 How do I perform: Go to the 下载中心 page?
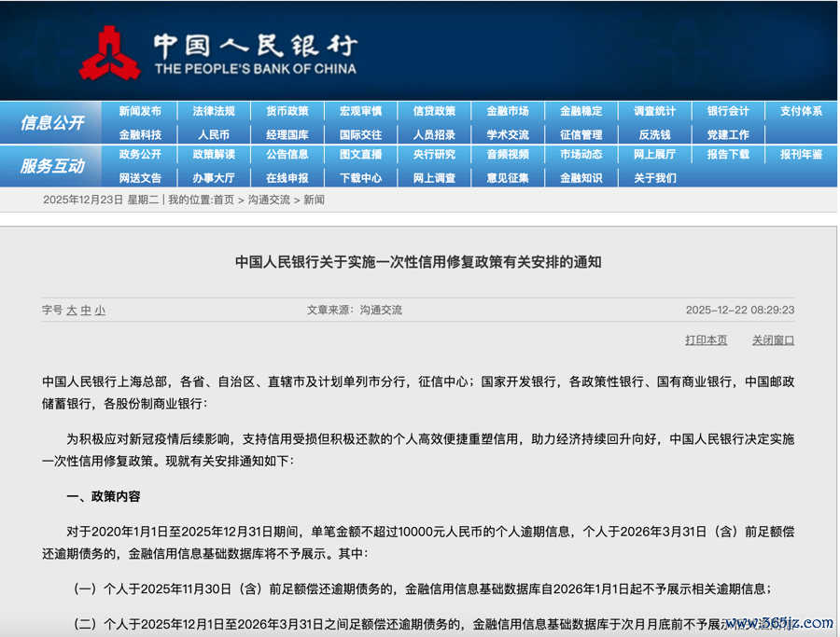[361, 177]
